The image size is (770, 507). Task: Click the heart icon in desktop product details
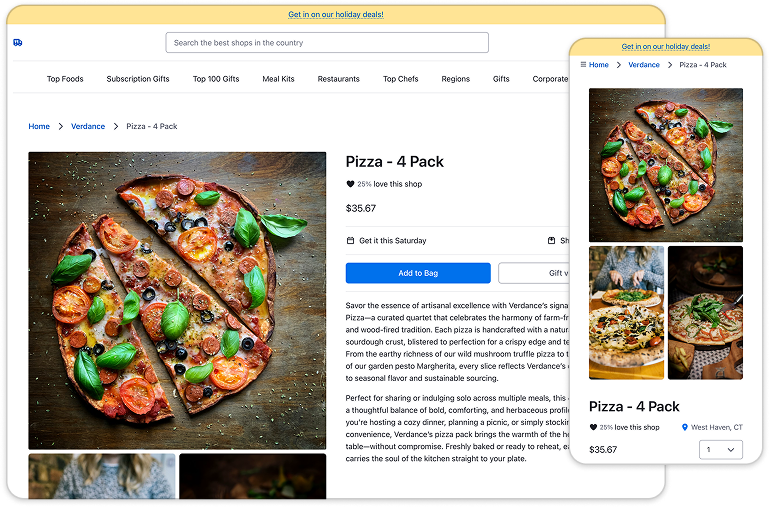tap(350, 184)
